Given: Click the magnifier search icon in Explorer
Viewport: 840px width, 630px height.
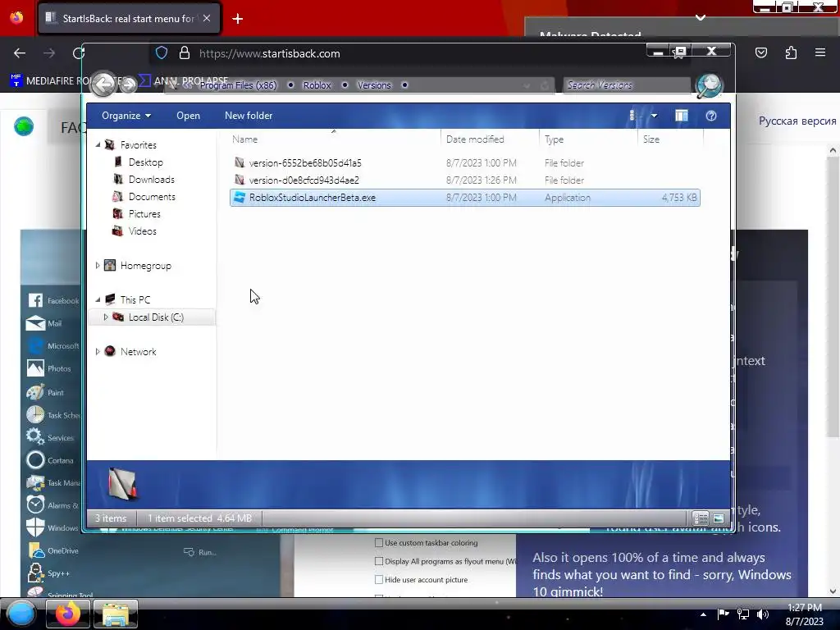Looking at the screenshot, I should pyautogui.click(x=709, y=85).
